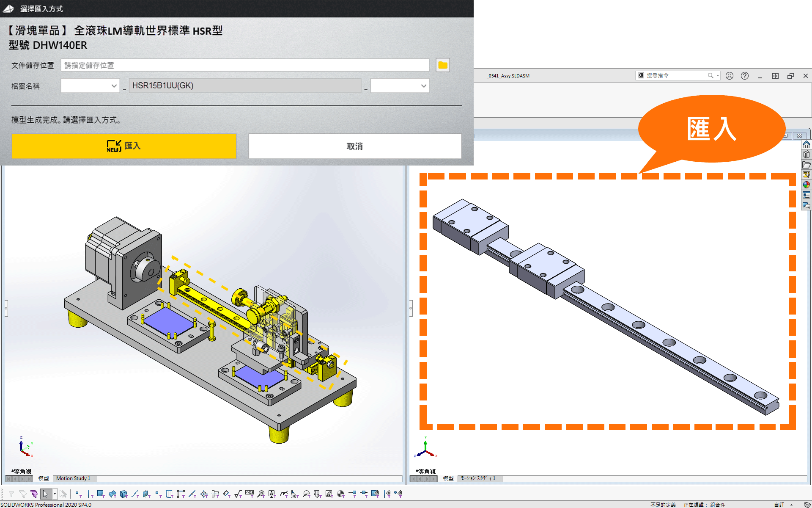Open the yellow folder browse icon
The width and height of the screenshot is (812, 508).
[442, 65]
